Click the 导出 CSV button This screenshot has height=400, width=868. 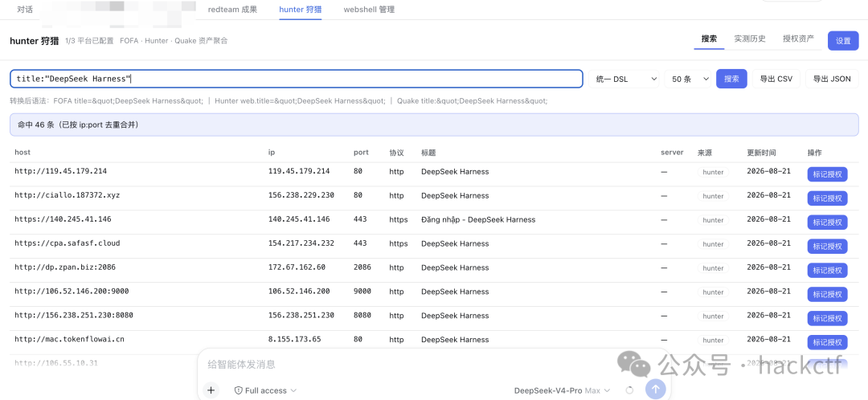(x=776, y=79)
